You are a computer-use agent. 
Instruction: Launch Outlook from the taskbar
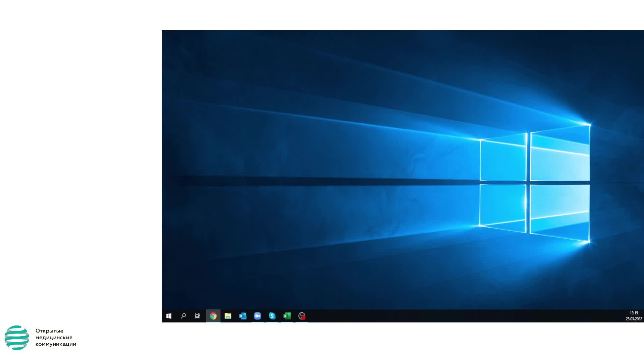click(x=243, y=316)
